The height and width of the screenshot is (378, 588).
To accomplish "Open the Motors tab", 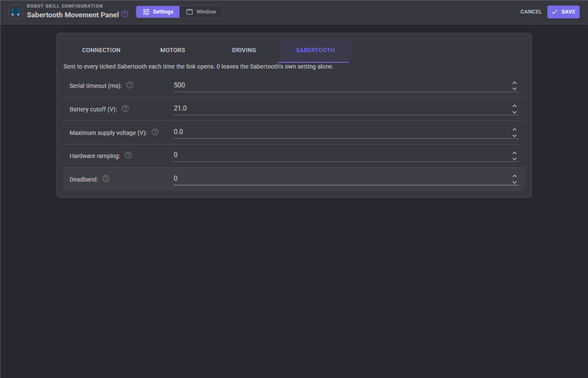I will coord(172,50).
